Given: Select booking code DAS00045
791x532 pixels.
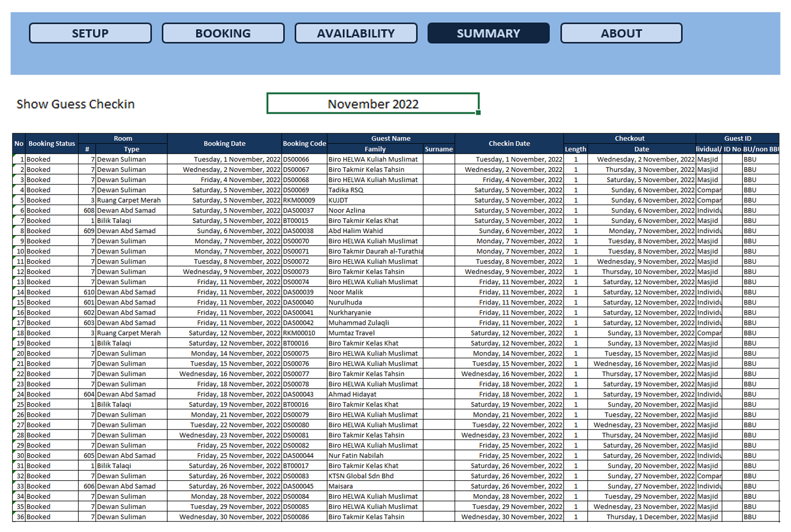Looking at the screenshot, I should point(304,486).
